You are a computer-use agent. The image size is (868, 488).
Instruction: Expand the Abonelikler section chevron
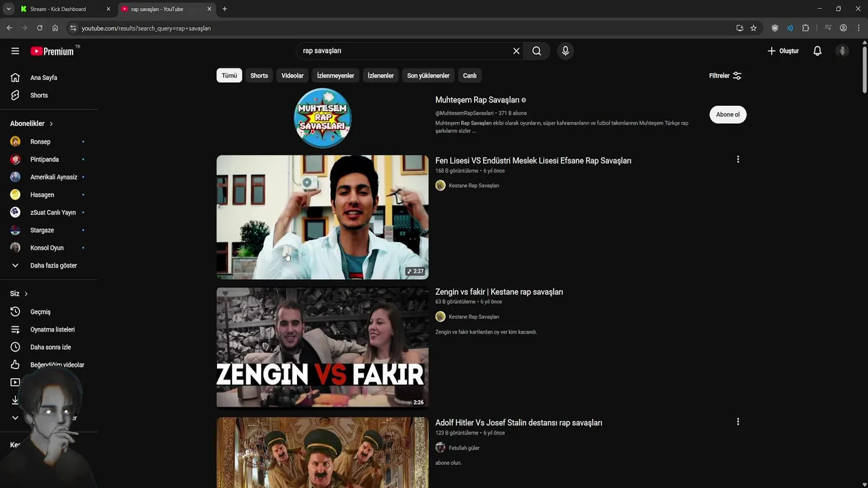click(51, 124)
